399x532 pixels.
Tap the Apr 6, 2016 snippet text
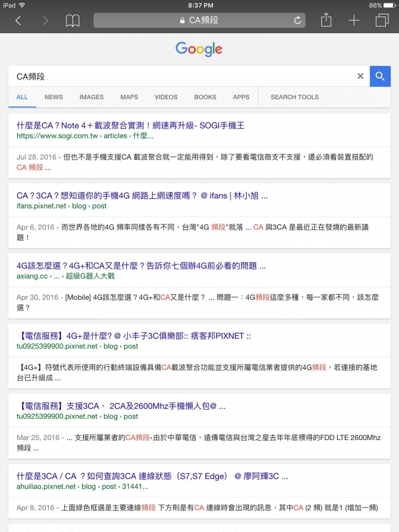(x=192, y=232)
